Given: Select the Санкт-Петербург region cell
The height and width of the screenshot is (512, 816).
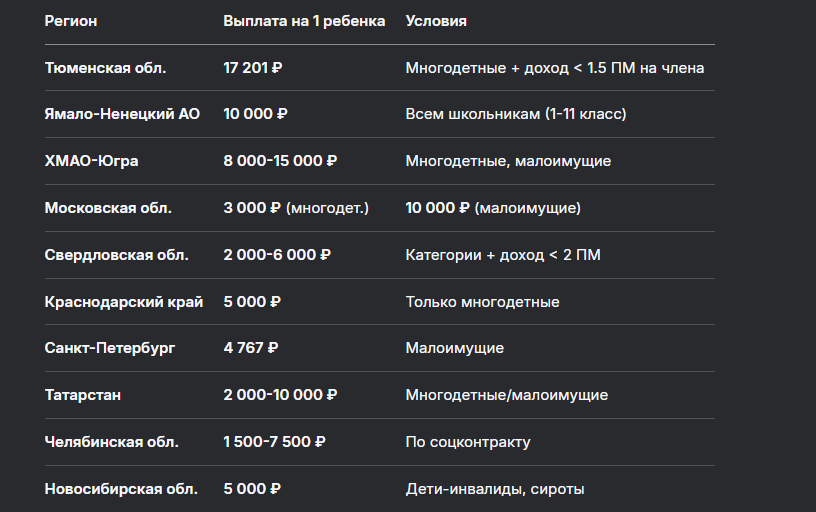Looking at the screenshot, I should point(110,348).
